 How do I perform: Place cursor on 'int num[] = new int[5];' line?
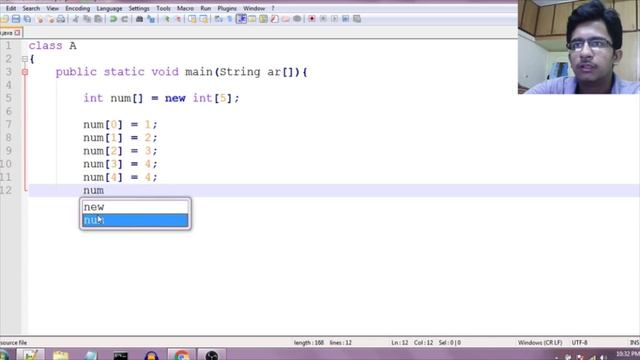point(161,98)
